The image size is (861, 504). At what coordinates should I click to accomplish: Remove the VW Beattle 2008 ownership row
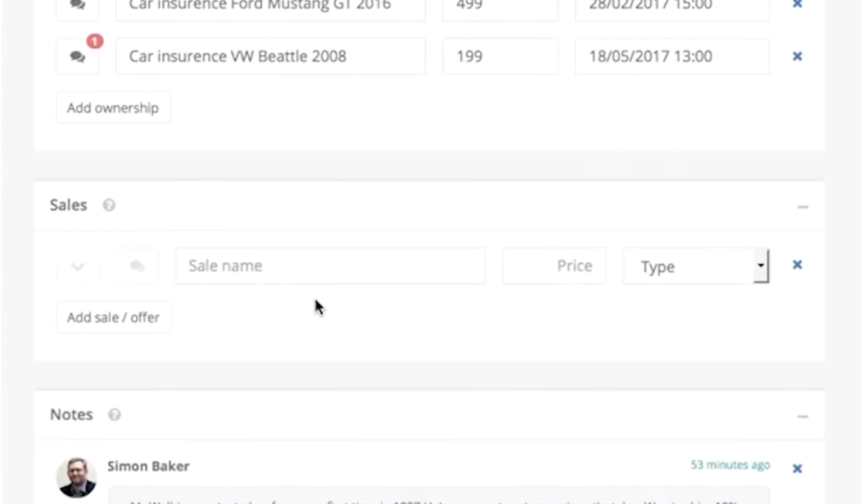coord(797,56)
